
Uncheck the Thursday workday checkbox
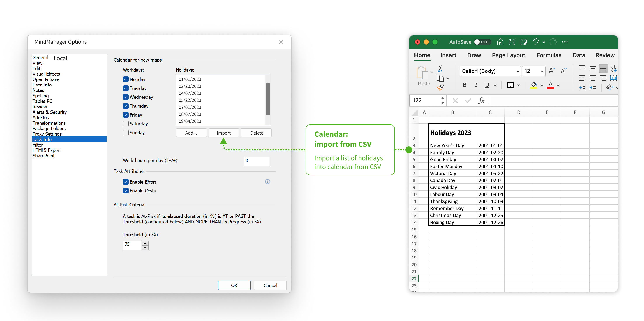click(x=125, y=106)
